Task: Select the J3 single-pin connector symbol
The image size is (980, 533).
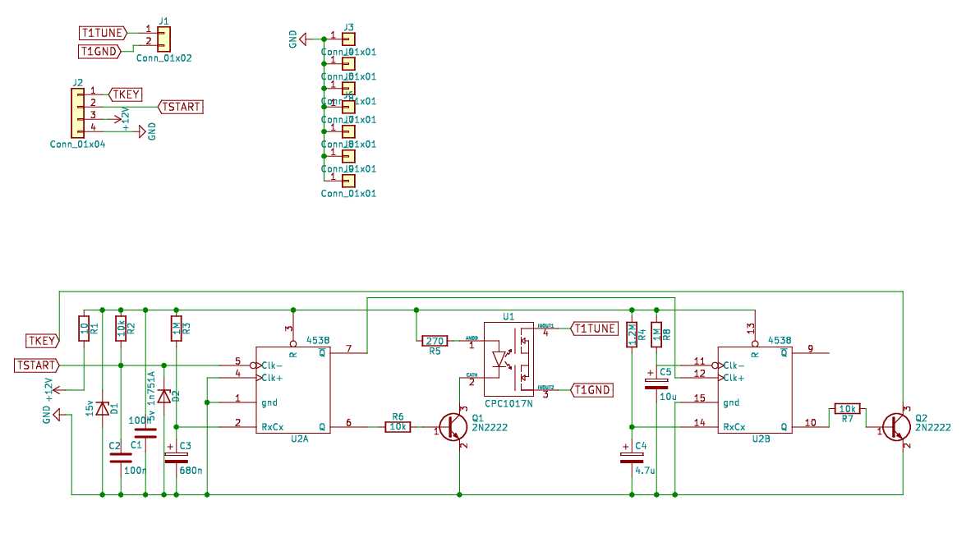Action: [349, 39]
